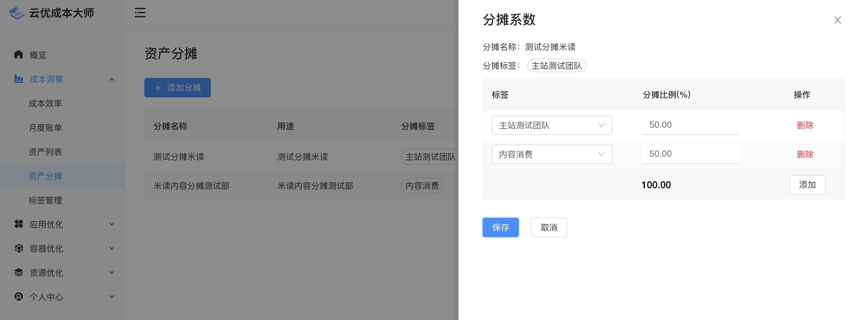Click the 用途 column header
868x320 pixels.
coord(285,126)
